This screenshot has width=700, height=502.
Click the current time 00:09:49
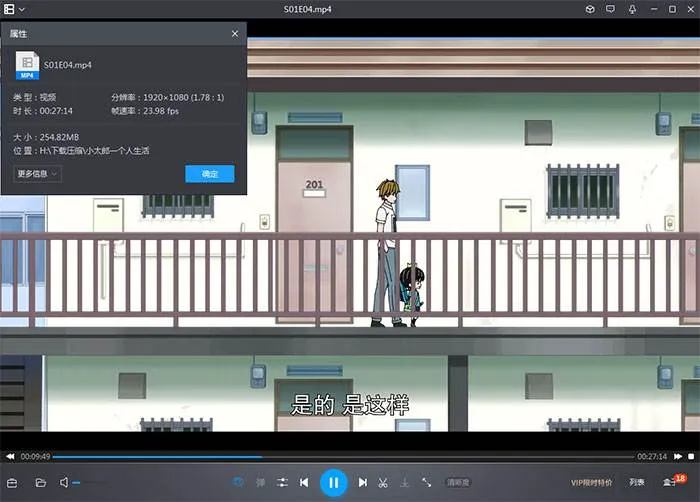tap(35, 456)
